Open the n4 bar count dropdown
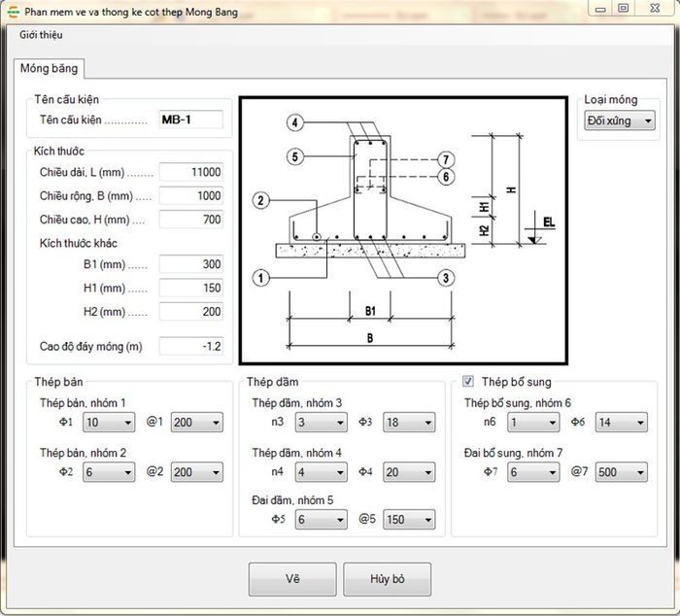The image size is (680, 616). click(321, 472)
